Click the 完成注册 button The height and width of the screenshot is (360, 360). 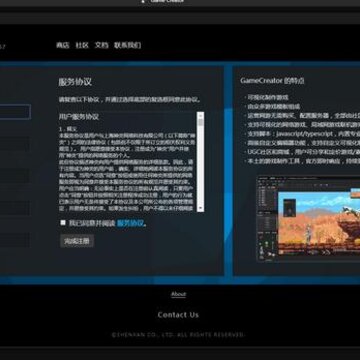77,241
